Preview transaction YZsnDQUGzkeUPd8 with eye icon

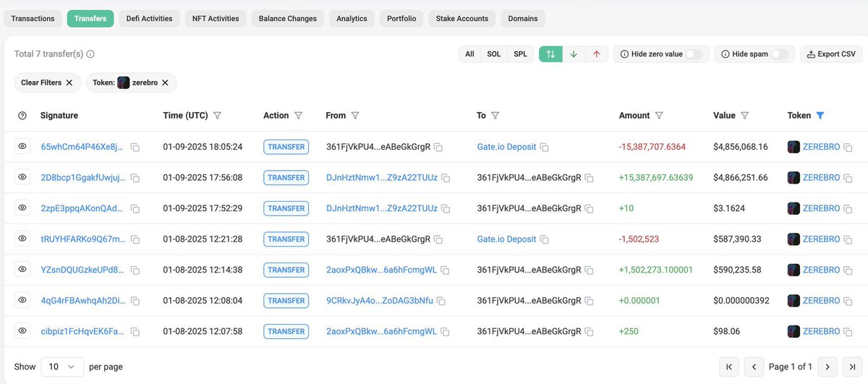pos(22,269)
